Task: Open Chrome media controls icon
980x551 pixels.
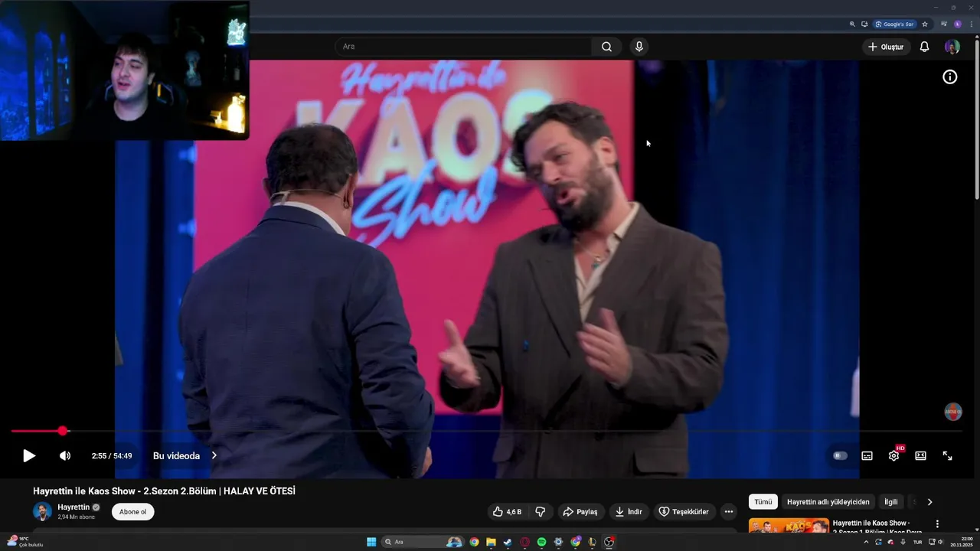Action: click(944, 24)
